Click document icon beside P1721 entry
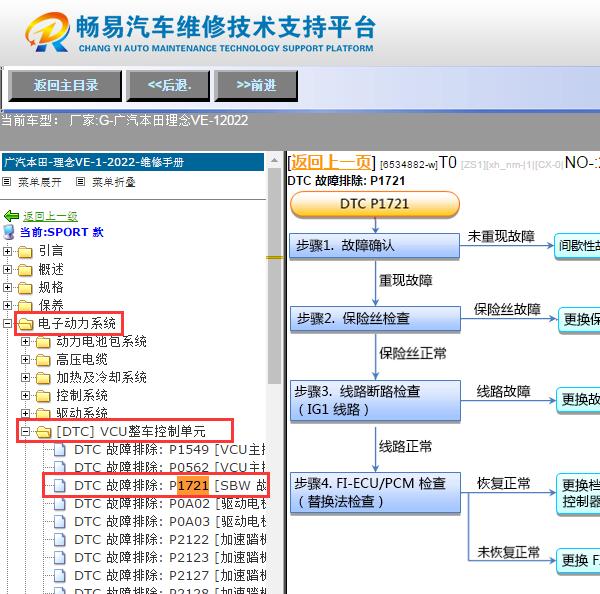The width and height of the screenshot is (600, 594). tap(60, 486)
